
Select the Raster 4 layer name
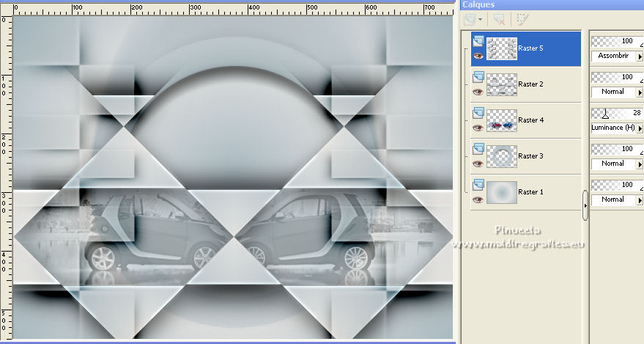(530, 120)
